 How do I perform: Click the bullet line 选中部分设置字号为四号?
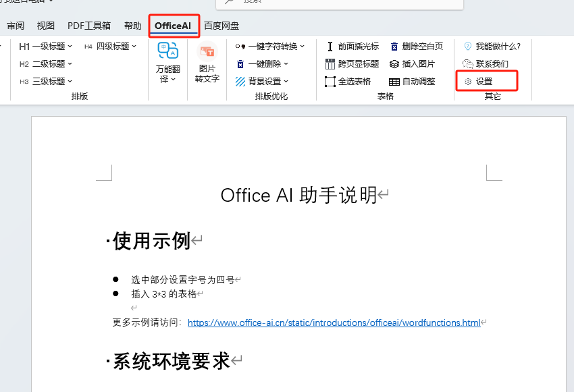[x=183, y=280]
